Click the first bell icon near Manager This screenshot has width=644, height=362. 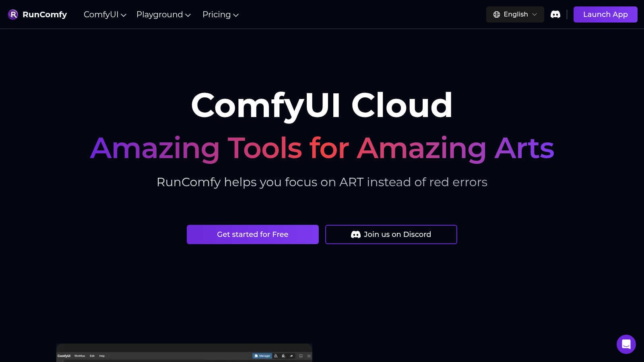pyautogui.click(x=276, y=356)
